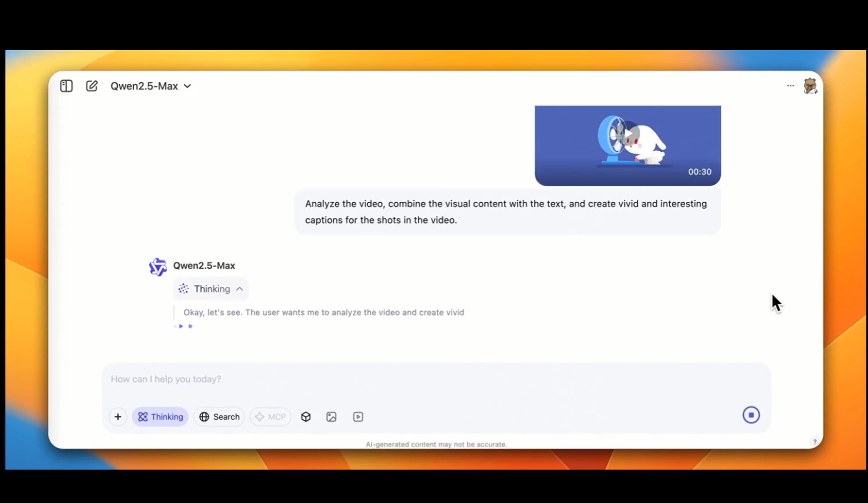Toggle the MCP button
Viewport: 868px width, 503px height.
tap(271, 417)
